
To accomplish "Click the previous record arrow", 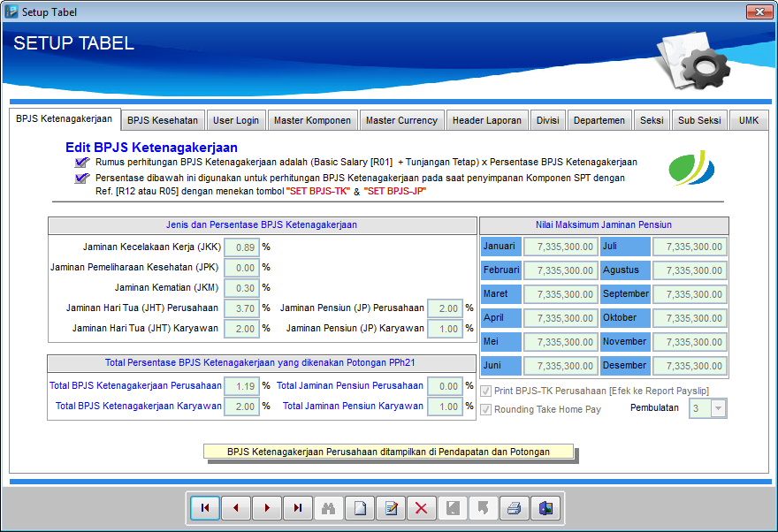I will point(236,508).
